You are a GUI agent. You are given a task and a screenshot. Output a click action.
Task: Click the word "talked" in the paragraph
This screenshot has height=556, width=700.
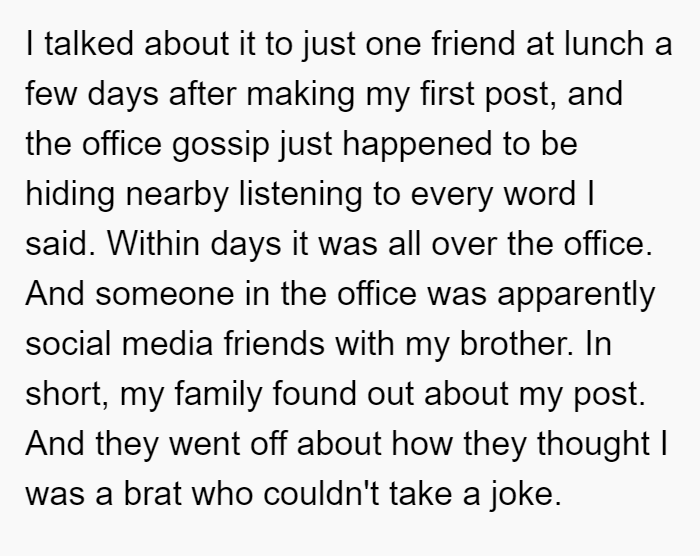(x=89, y=43)
